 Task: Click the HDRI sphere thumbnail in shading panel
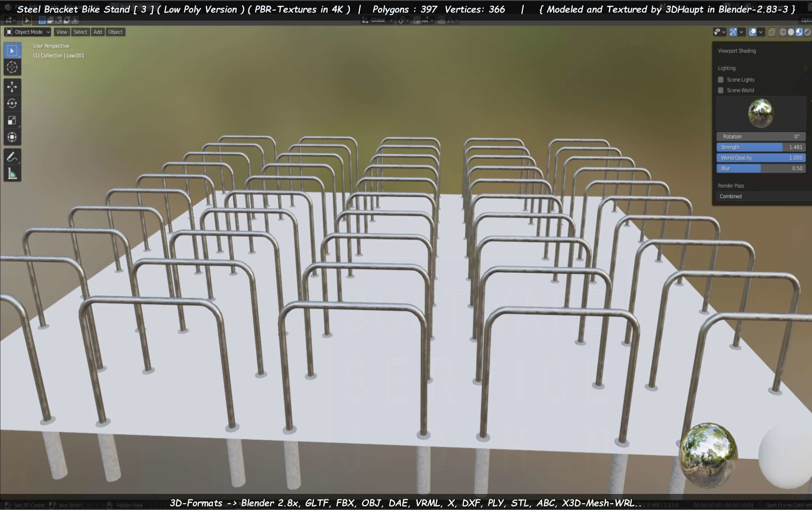[761, 113]
